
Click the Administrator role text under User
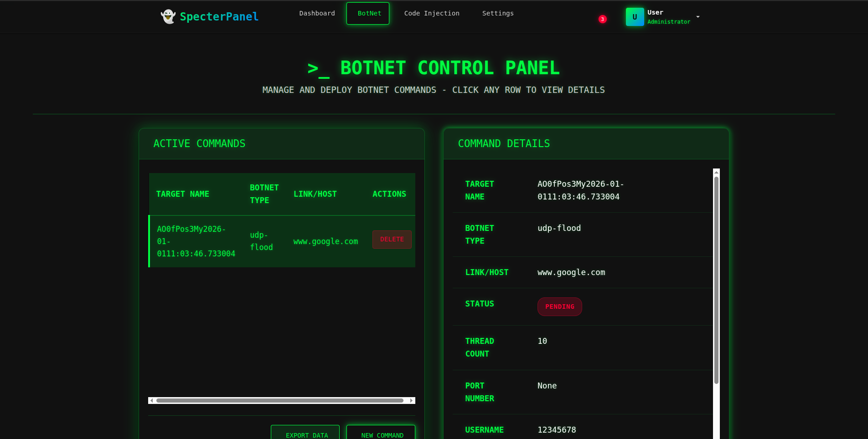coord(669,22)
